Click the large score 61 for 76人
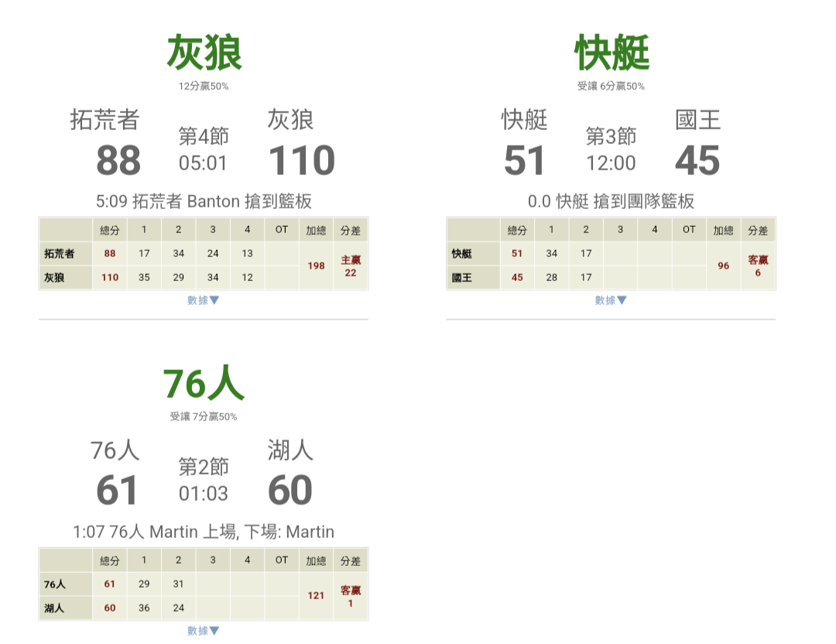Screen dimensions: 836x644 point(117,491)
